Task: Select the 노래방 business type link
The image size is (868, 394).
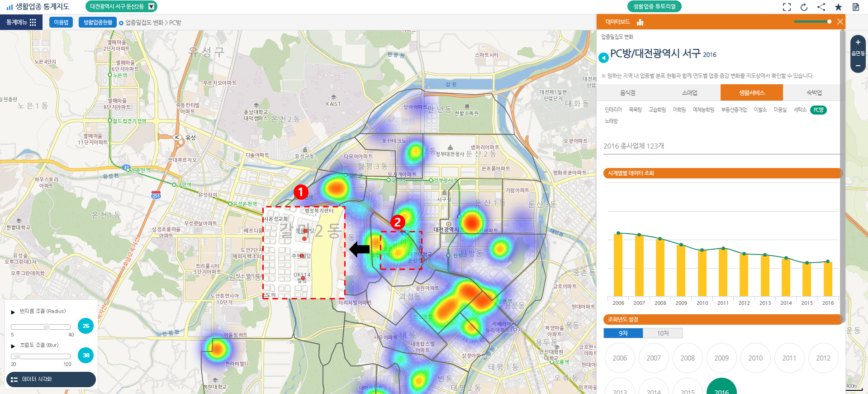Action: (611, 121)
